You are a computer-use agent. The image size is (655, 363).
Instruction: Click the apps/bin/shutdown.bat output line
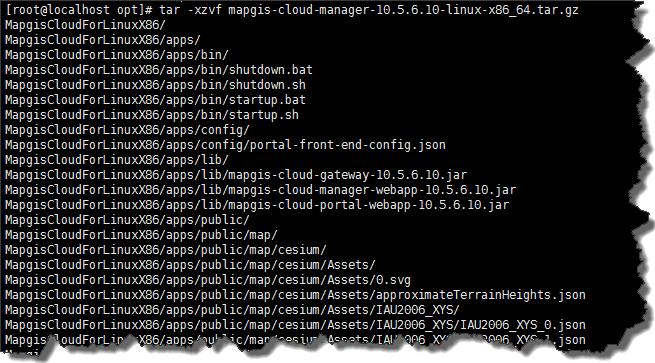[x=159, y=70]
